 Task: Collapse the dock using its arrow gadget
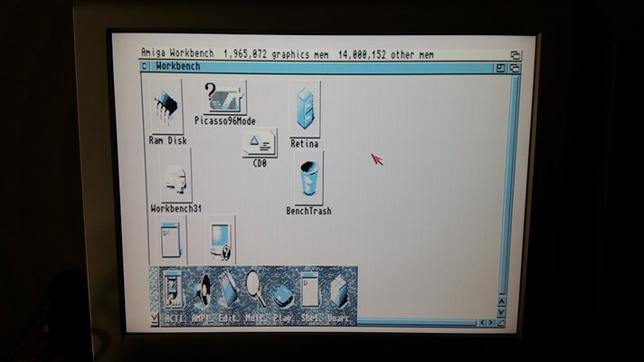point(155,317)
